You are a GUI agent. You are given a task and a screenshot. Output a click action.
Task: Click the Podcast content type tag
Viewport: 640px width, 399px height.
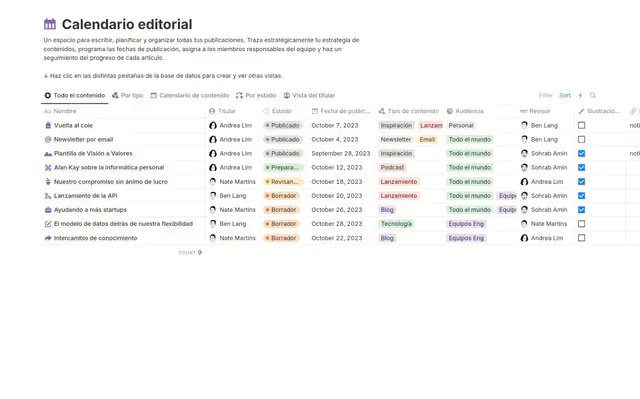tap(392, 168)
